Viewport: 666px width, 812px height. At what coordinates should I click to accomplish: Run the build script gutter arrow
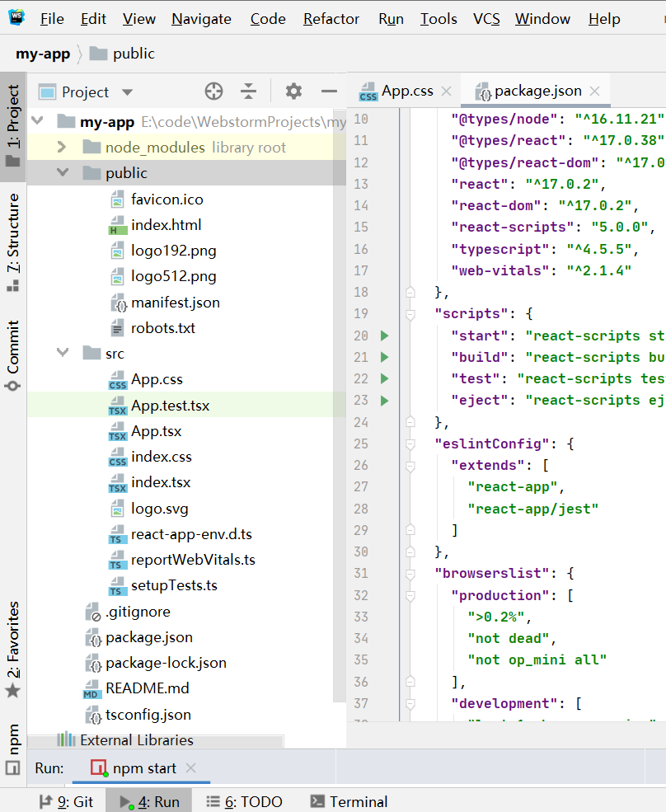tap(384, 357)
